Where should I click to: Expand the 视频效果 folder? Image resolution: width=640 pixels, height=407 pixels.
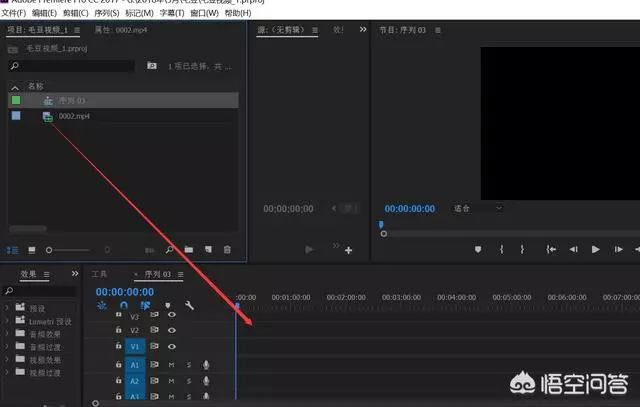click(6, 359)
